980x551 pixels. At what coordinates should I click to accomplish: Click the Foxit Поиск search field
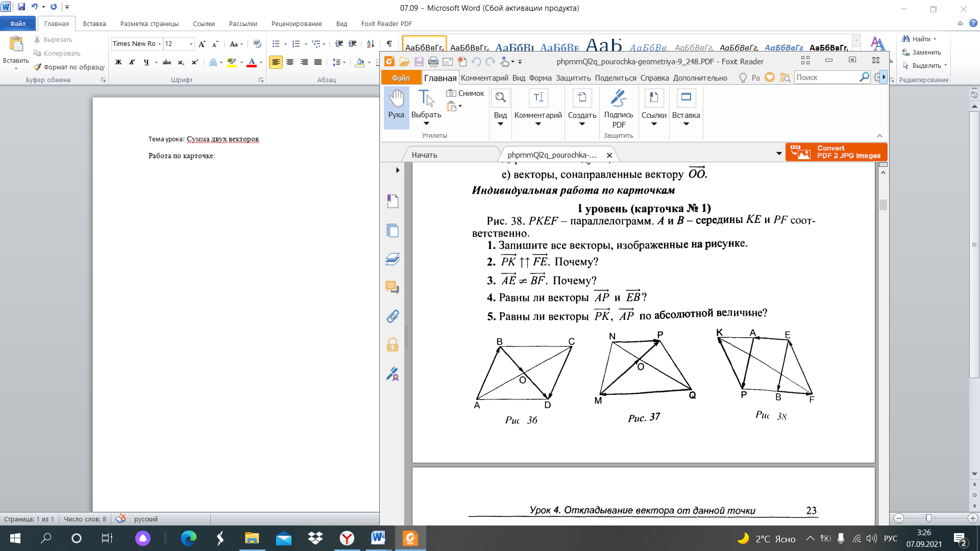click(827, 77)
